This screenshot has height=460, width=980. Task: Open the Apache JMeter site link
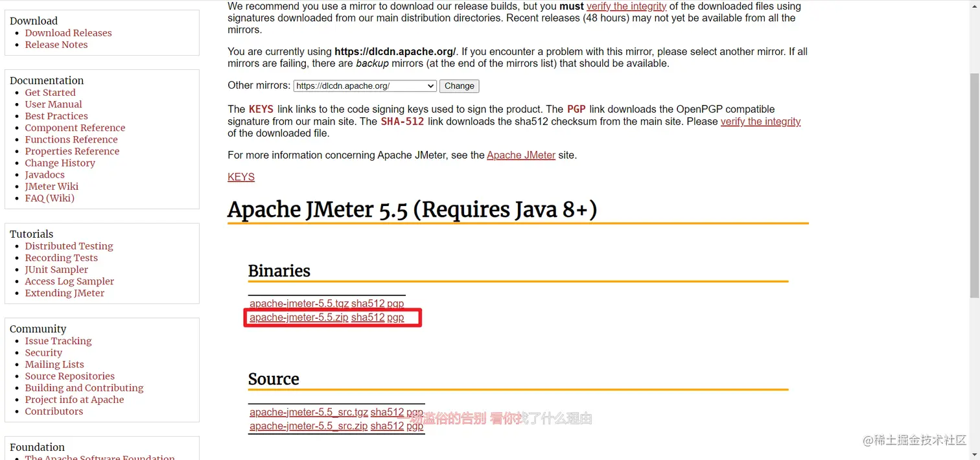[x=521, y=155]
